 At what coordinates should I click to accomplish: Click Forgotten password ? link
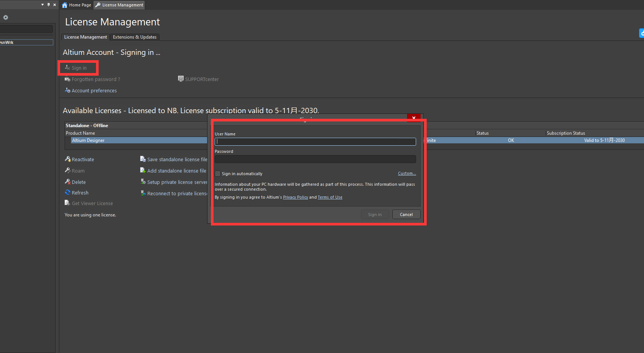pos(96,79)
